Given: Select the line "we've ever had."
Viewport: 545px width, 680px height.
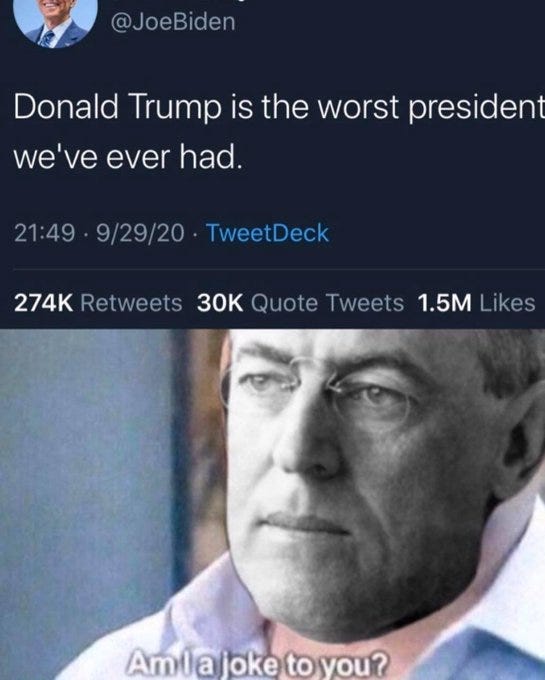Looking at the screenshot, I should point(127,157).
